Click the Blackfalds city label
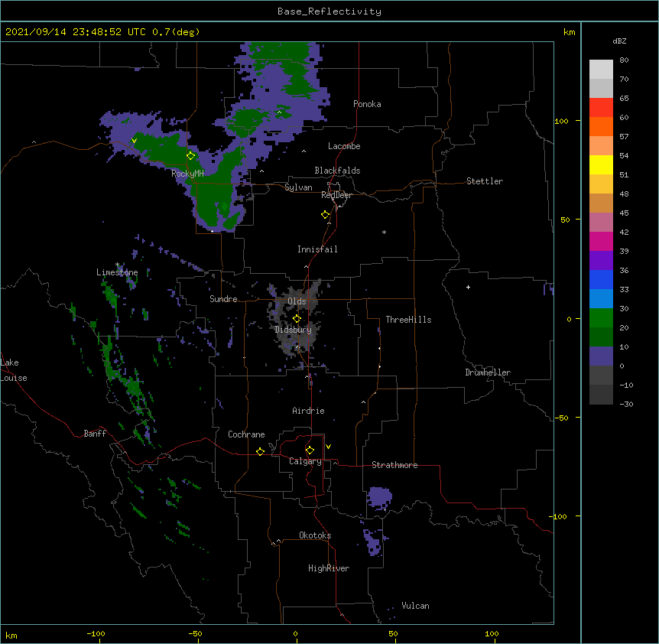The height and width of the screenshot is (644, 659). pyautogui.click(x=337, y=171)
